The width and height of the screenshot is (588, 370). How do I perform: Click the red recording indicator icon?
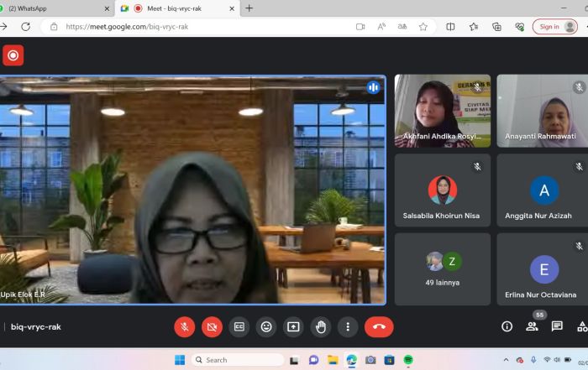point(13,56)
